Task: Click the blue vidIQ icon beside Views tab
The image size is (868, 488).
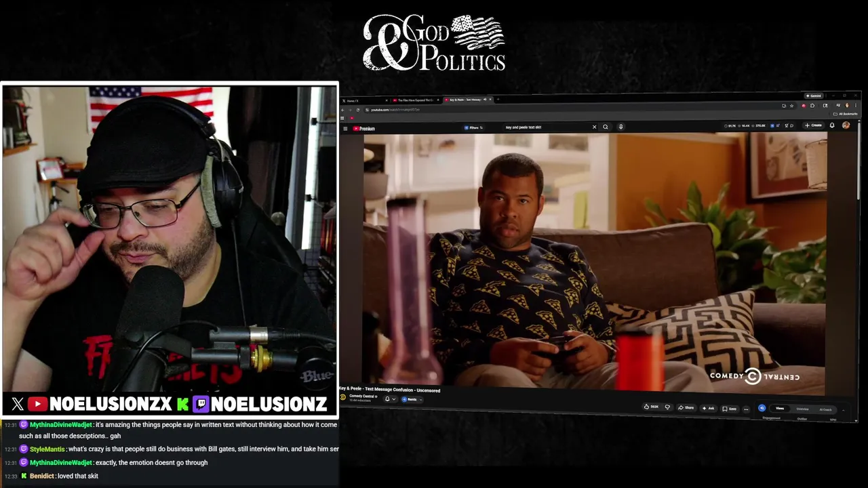Action: tap(762, 408)
